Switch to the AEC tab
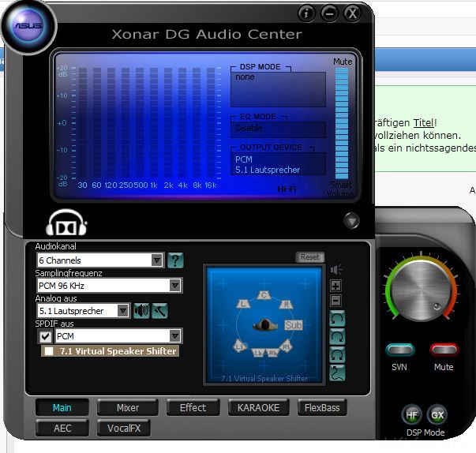476x453 pixels. point(62,428)
